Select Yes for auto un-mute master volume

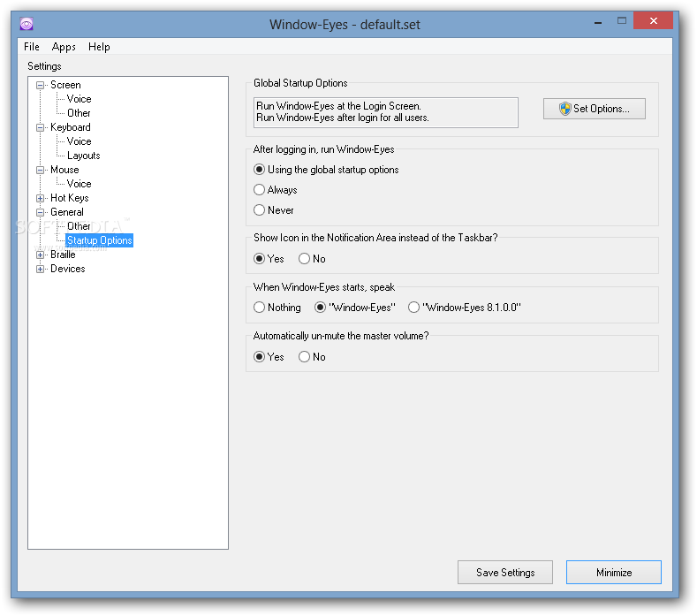[x=269, y=357]
